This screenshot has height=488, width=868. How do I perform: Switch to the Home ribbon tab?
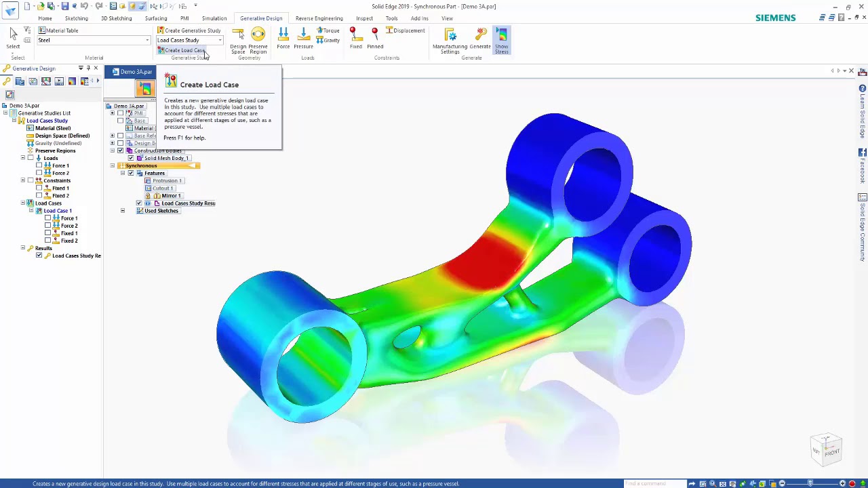pos(45,18)
